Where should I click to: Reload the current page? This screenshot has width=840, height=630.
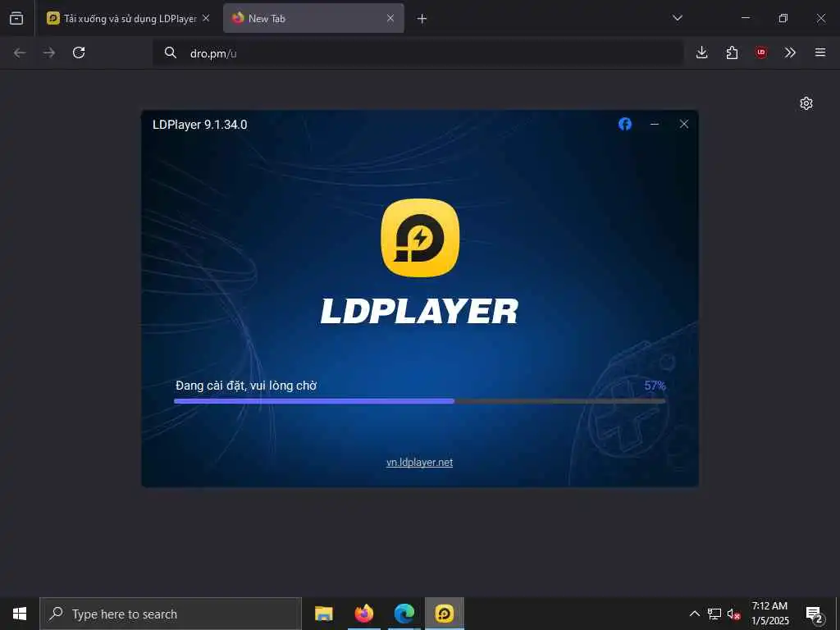(x=79, y=52)
